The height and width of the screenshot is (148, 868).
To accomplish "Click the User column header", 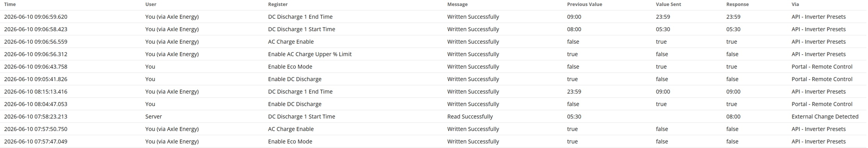I will pos(151,4).
